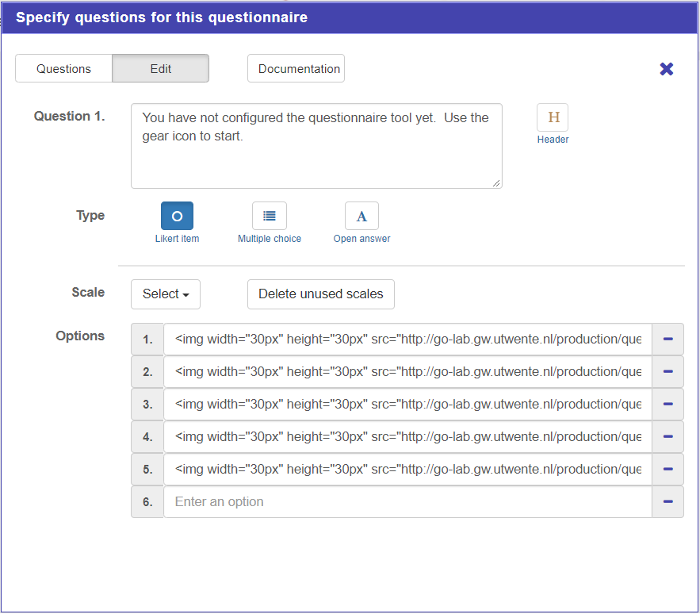
Task: Click into option 5 text field
Action: [407, 470]
